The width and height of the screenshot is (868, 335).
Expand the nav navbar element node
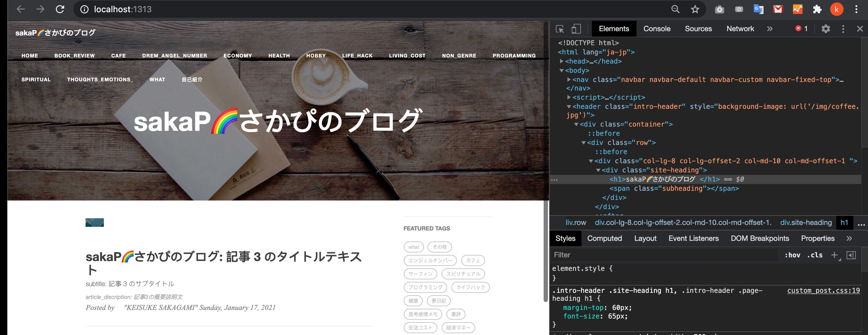coord(569,79)
